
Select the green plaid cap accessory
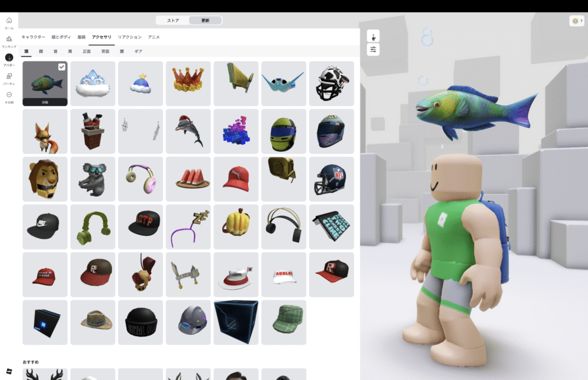coord(284,322)
